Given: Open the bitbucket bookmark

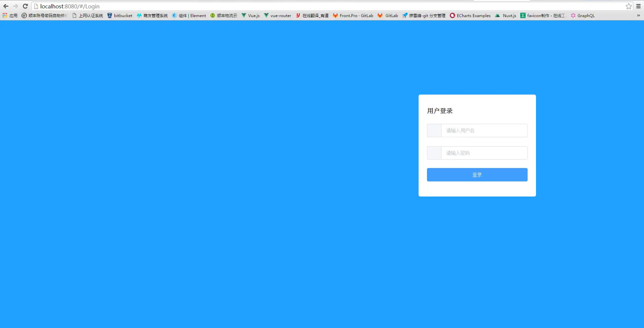Looking at the screenshot, I should 120,15.
